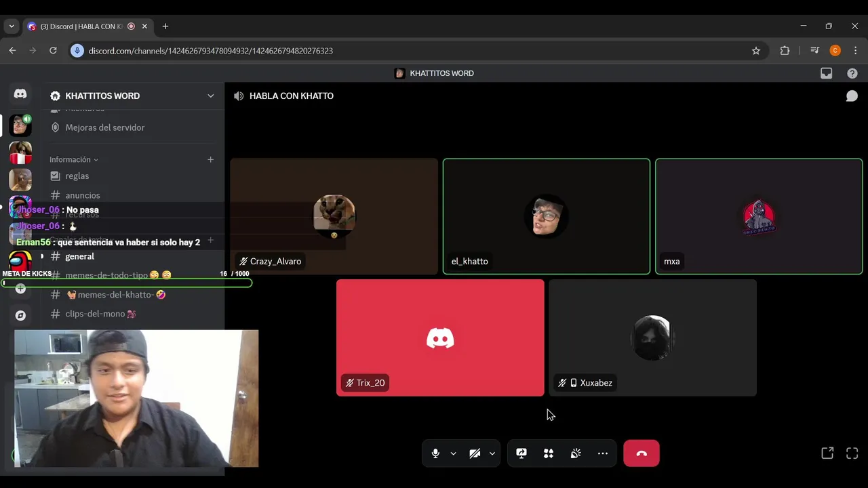This screenshot has height=488, width=868.
Task: Open Chrome three-dot menu
Action: pyautogui.click(x=855, y=51)
